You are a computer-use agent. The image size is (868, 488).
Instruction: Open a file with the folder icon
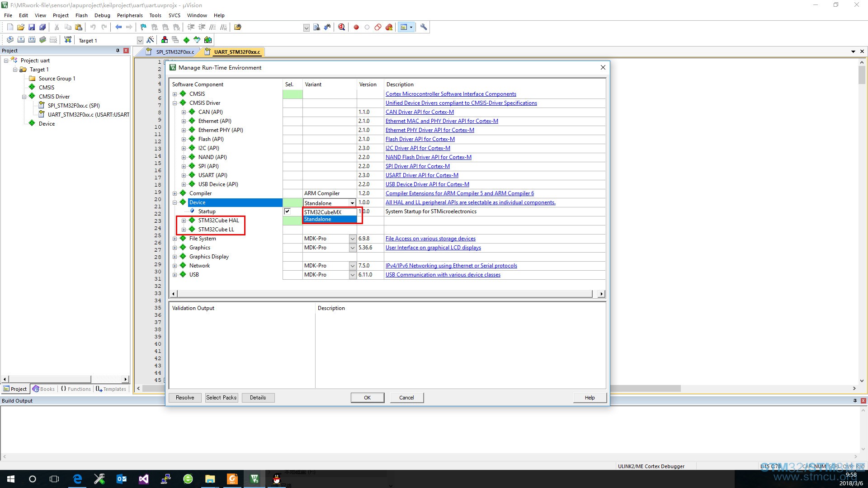point(21,27)
